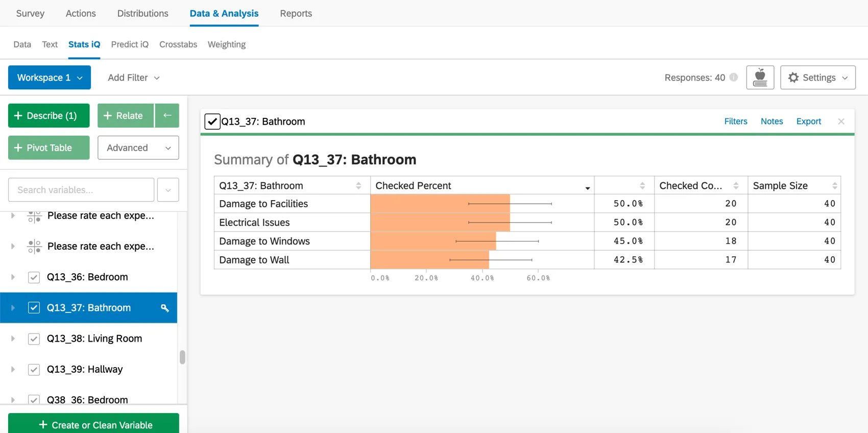868x433 pixels.
Task: Click the rating variable icon for the first 'Please rate each expe...' item
Action: pyautogui.click(x=34, y=216)
